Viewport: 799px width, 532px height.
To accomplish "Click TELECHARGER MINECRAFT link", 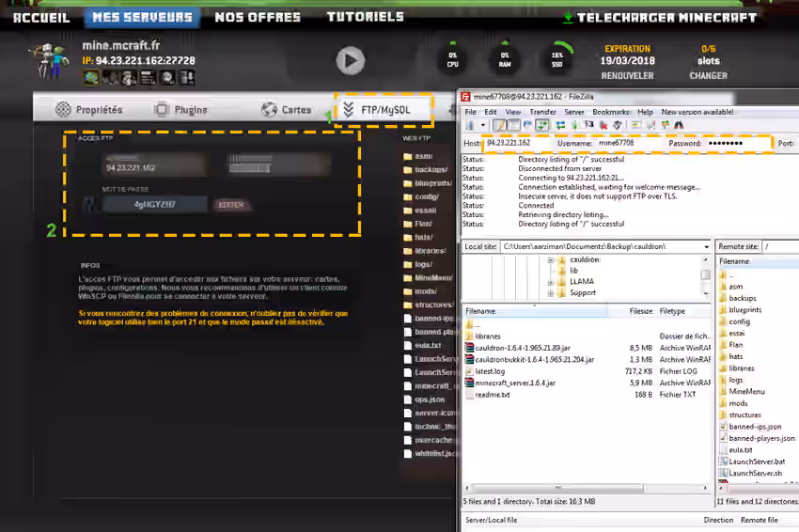I will 666,18.
